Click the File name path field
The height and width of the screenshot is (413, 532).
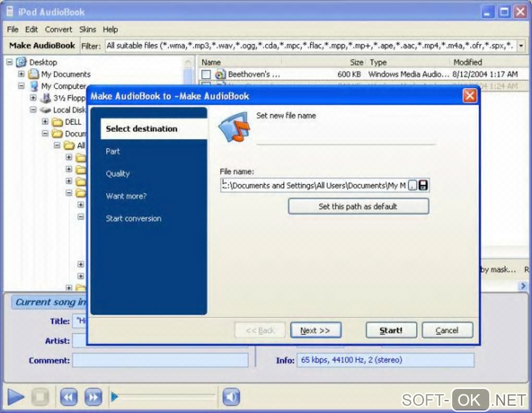click(x=313, y=185)
